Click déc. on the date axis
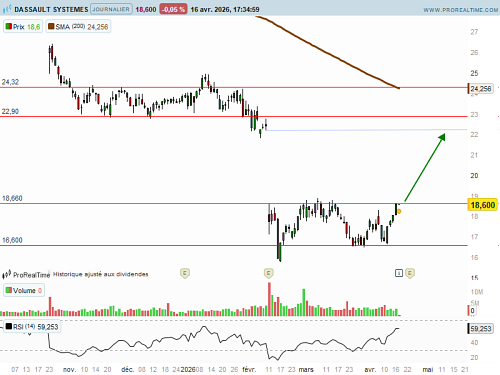The image size is (500, 375). pos(127,369)
